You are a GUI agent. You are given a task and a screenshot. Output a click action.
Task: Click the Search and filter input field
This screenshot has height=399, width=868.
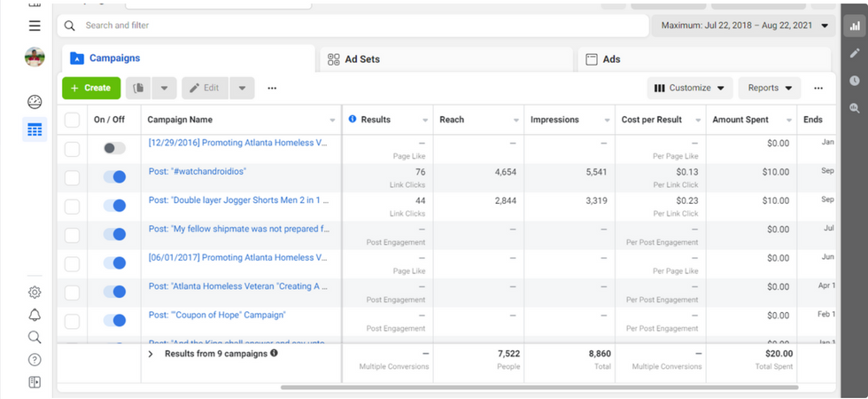point(353,26)
